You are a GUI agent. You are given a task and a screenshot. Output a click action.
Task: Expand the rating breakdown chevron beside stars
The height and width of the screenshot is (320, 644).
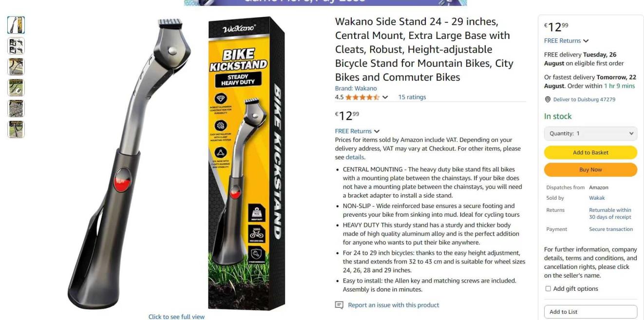pos(385,97)
